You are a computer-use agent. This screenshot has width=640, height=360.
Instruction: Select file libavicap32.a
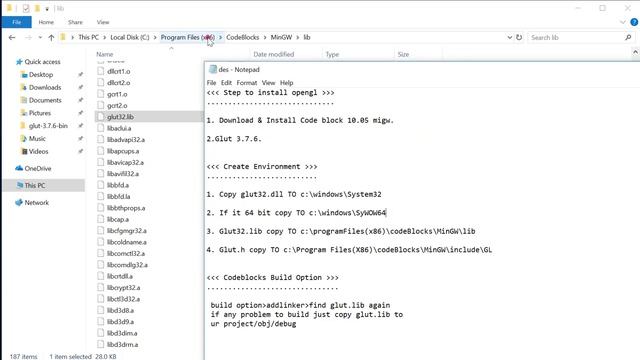tap(125, 162)
